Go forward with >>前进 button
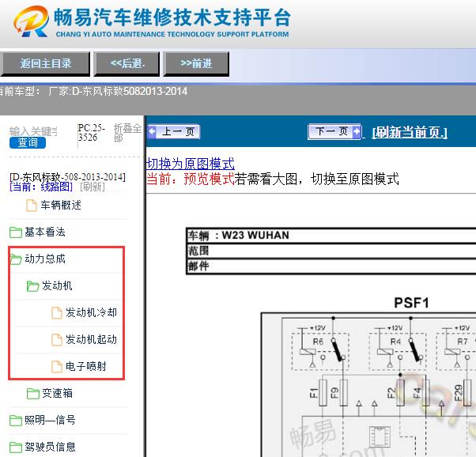The width and height of the screenshot is (476, 457). tap(196, 63)
